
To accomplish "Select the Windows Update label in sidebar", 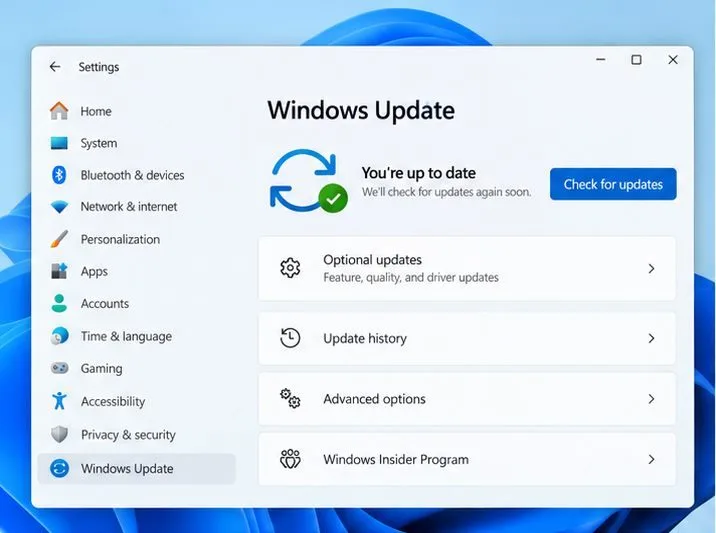I will [x=127, y=469].
